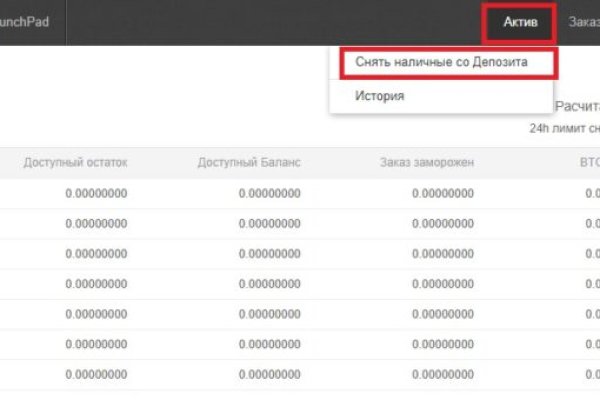
Task: Click fifth row Доступный Баланс value
Action: tap(270, 314)
